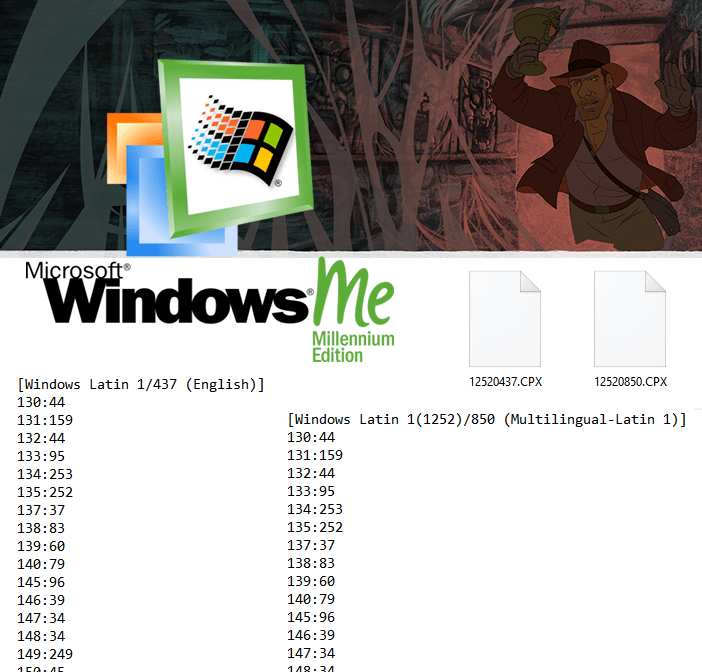Click the header '[Windows Latin 1(1252)/850 (Multilingual-Latin 1)]'

pos(487,419)
